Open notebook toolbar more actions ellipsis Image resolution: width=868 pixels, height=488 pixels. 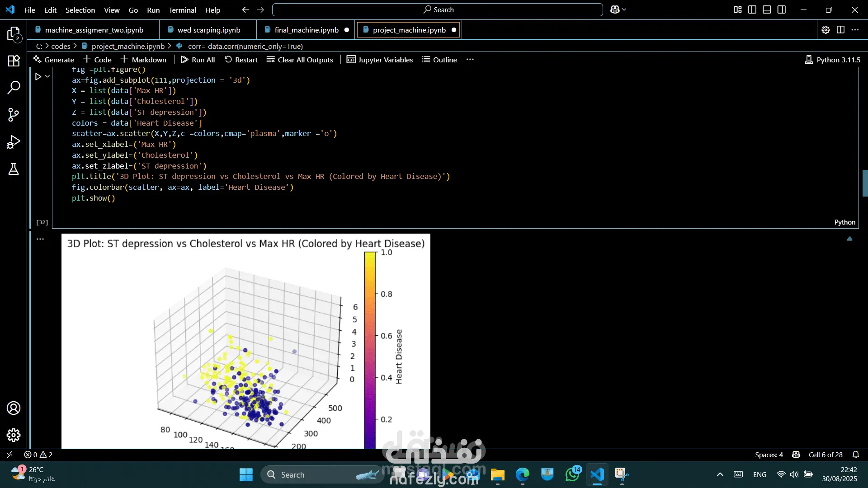470,60
